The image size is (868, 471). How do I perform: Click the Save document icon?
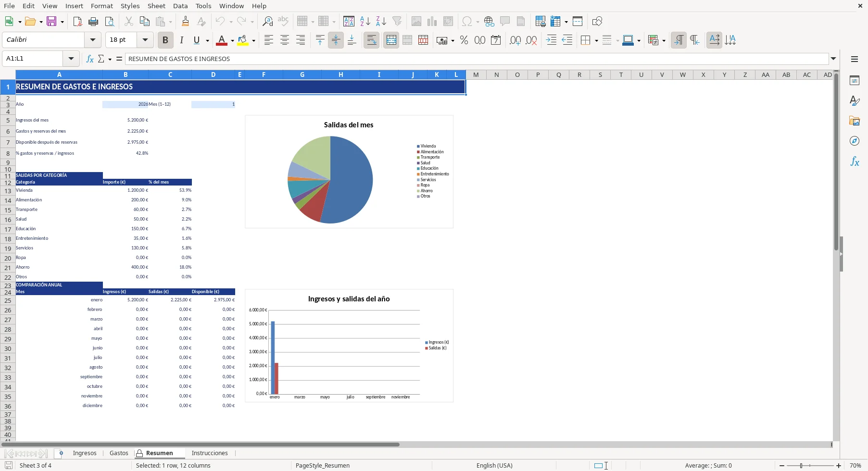pyautogui.click(x=51, y=21)
